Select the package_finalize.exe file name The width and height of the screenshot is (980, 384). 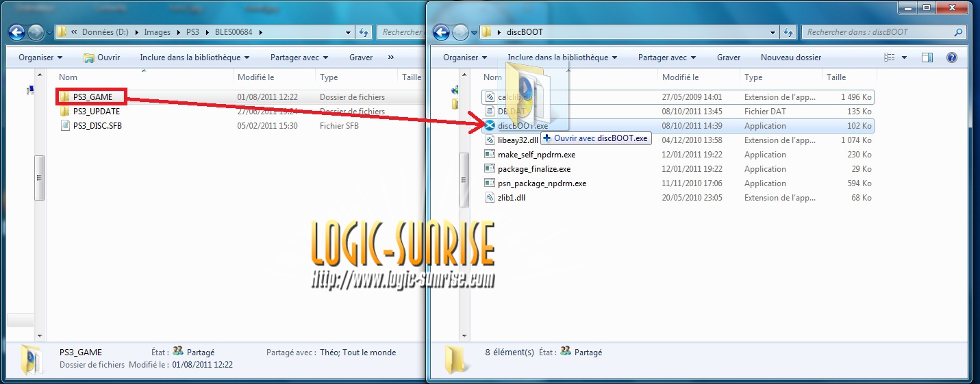tap(534, 169)
